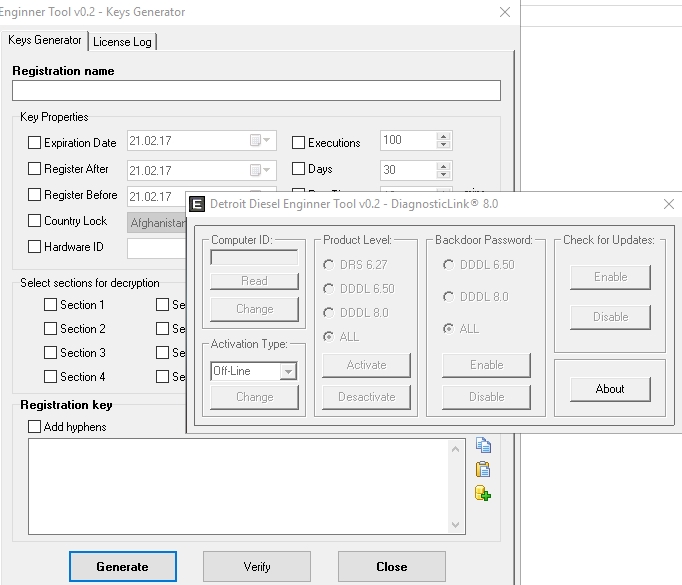The width and height of the screenshot is (682, 585).
Task: Click the DiagnosticLink window E logo icon
Action: pyautogui.click(x=197, y=204)
